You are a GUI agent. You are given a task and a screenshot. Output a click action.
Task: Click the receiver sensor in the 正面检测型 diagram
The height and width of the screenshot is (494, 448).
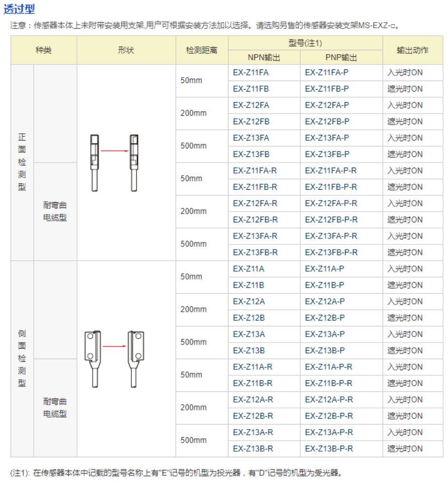(133, 161)
